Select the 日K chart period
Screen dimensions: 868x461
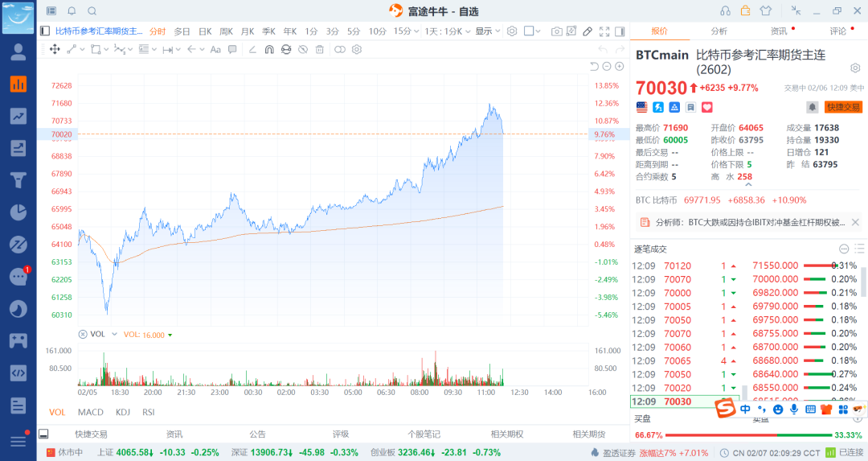tap(205, 31)
